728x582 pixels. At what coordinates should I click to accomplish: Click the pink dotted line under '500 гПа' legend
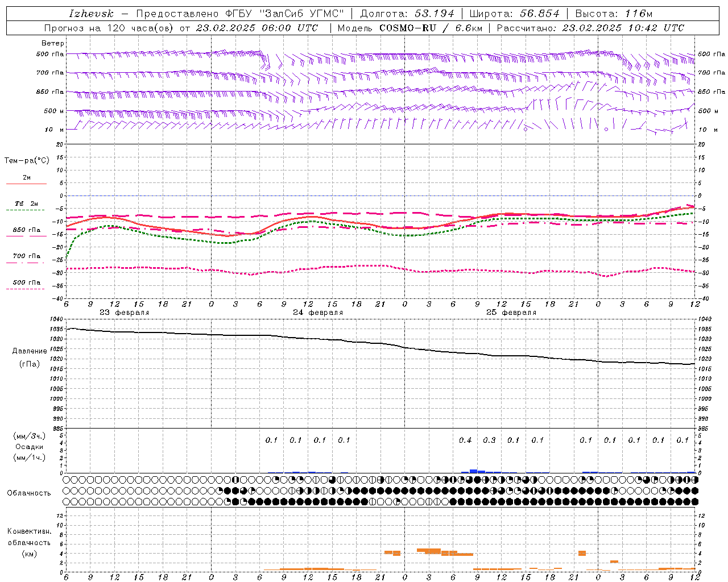click(x=26, y=289)
